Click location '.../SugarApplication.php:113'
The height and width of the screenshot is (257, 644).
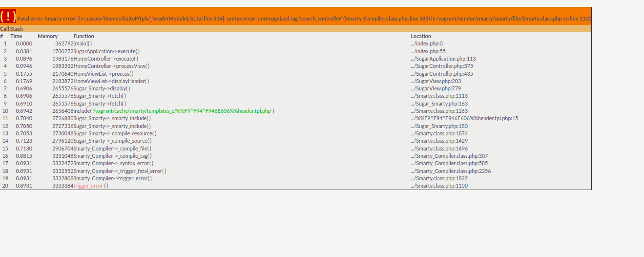coord(443,59)
